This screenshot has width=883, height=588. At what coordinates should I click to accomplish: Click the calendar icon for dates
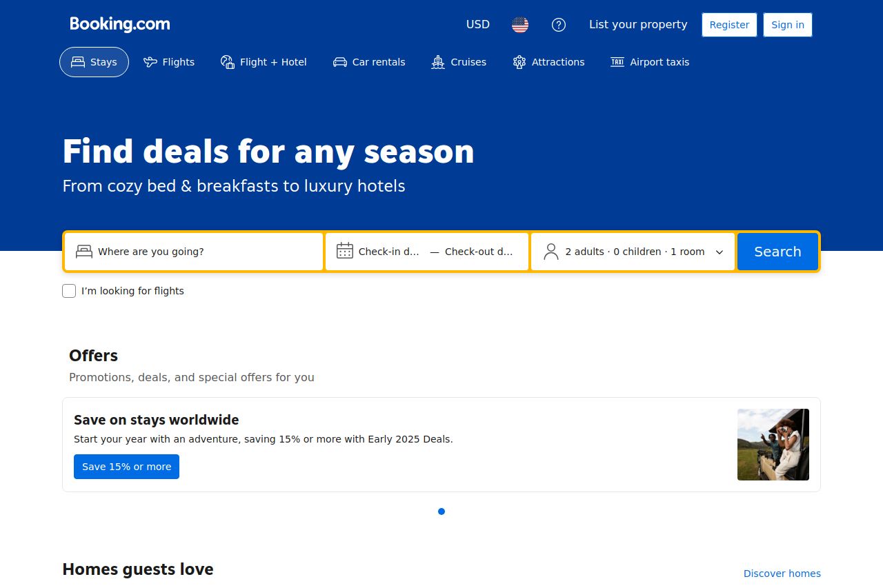tap(345, 251)
